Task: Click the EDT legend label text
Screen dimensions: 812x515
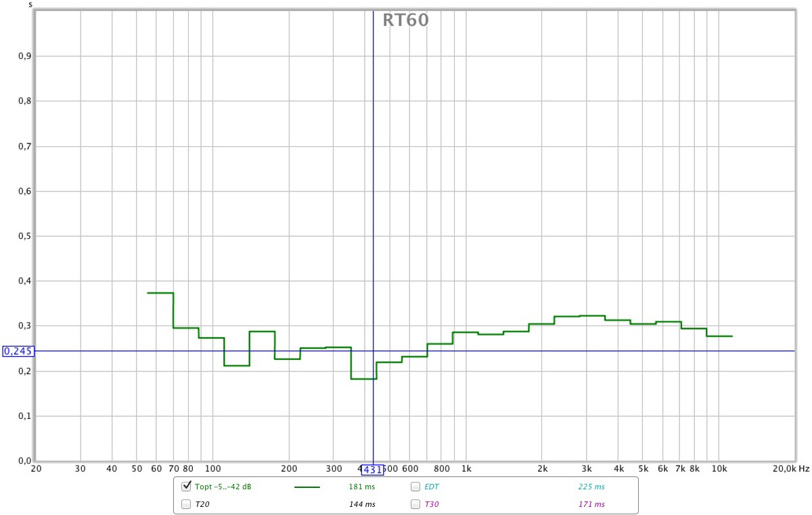Action: click(432, 487)
